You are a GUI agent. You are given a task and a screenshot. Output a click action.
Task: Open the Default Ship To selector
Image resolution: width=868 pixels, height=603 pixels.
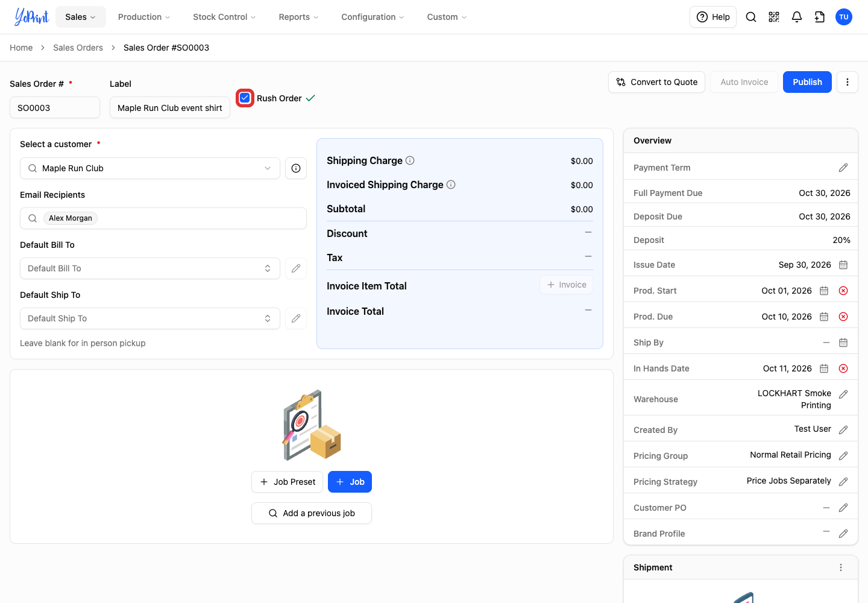point(150,318)
